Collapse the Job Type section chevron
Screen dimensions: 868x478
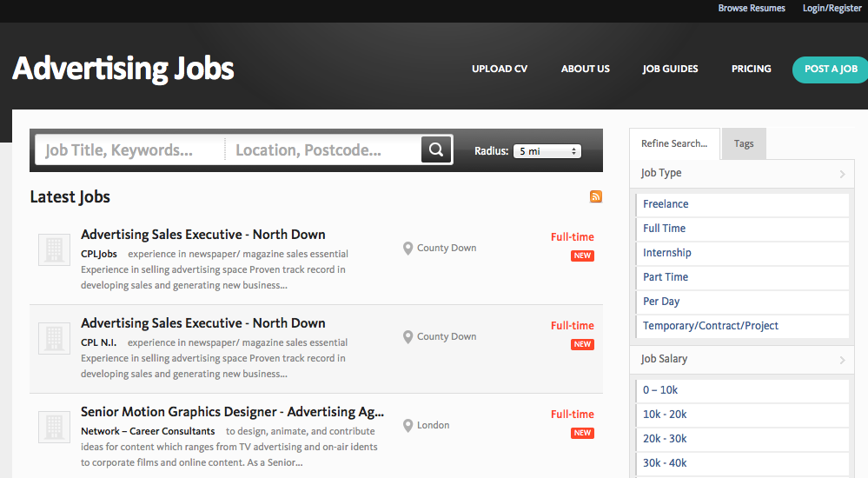(x=842, y=174)
